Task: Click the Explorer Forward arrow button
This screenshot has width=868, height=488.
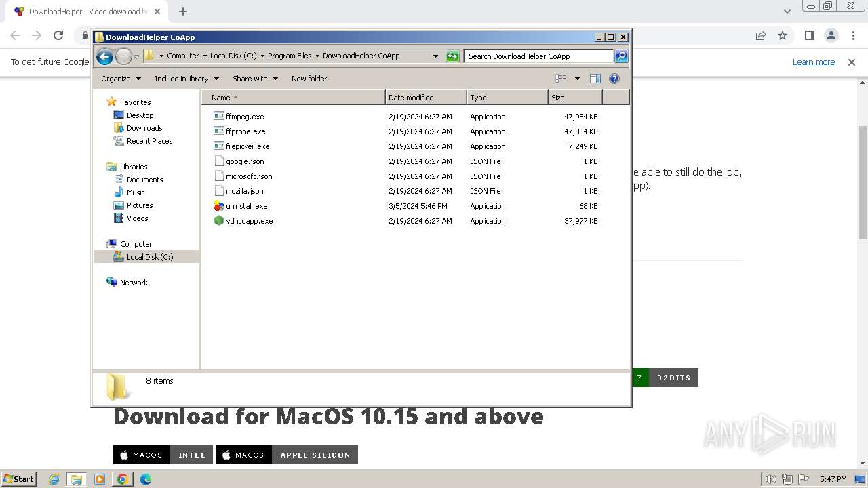Action: coord(123,56)
